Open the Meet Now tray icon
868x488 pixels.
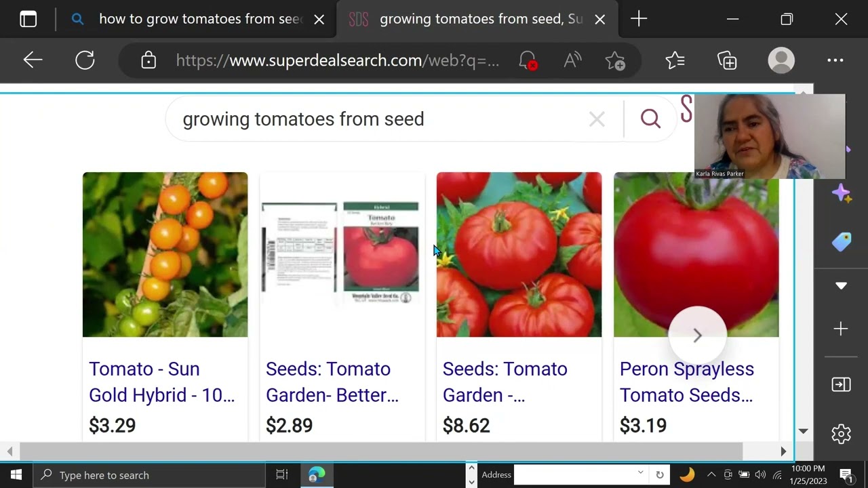(x=728, y=474)
